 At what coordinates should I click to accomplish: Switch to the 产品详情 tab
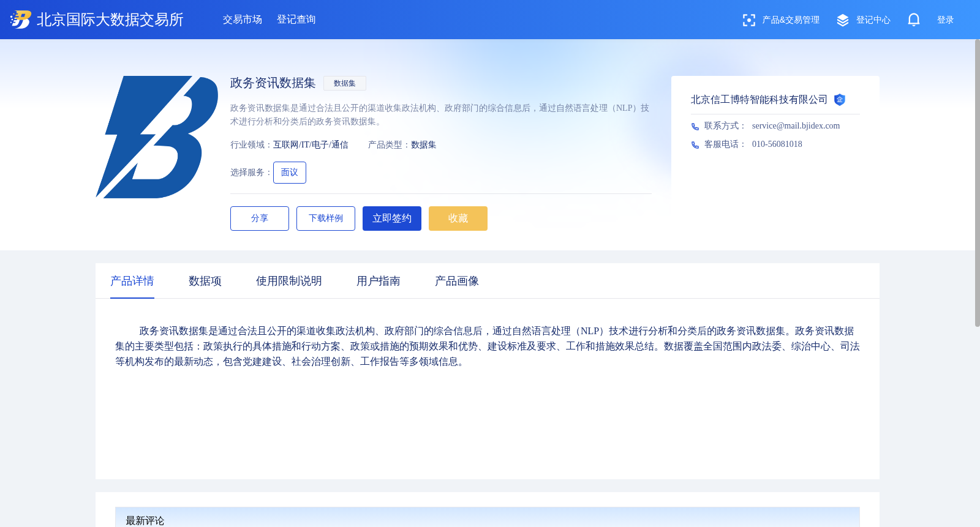pyautogui.click(x=132, y=281)
